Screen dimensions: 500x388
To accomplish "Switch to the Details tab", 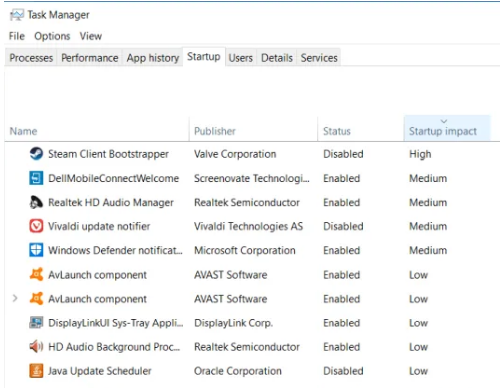I will tap(277, 58).
